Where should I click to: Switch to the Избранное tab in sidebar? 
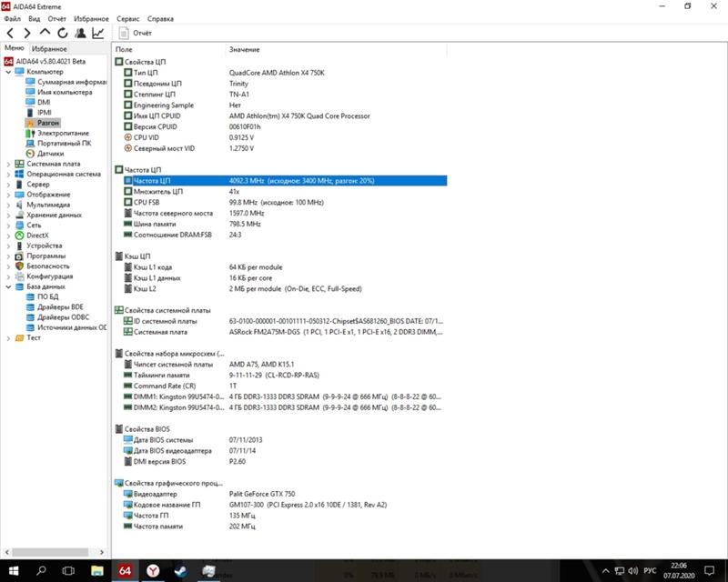point(49,49)
